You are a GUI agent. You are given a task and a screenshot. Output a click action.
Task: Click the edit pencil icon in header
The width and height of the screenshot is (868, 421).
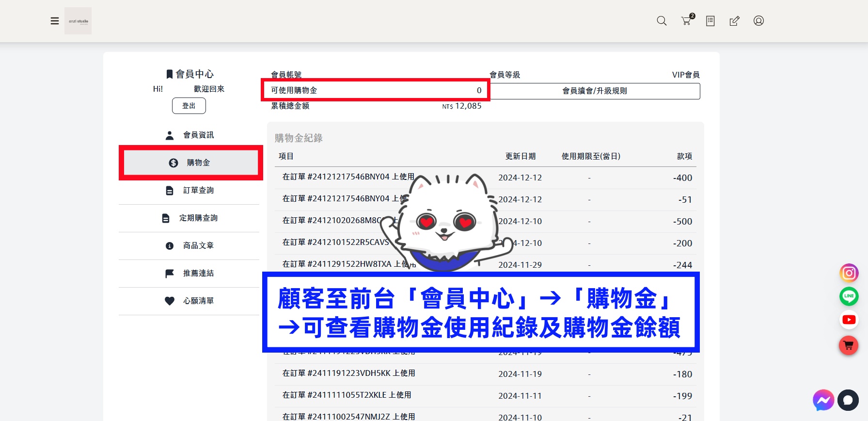click(x=735, y=21)
